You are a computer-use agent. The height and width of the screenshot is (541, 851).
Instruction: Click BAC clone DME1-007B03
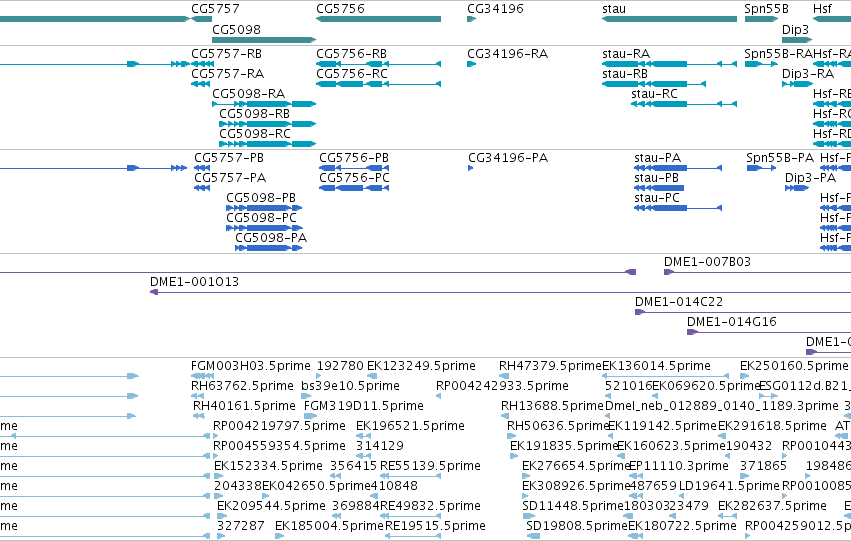[x=707, y=262]
